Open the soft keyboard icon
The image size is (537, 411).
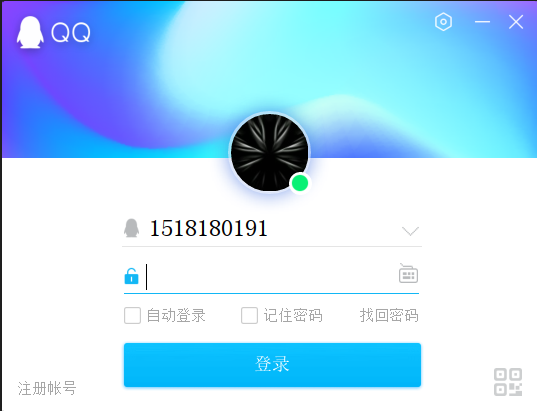click(x=408, y=274)
